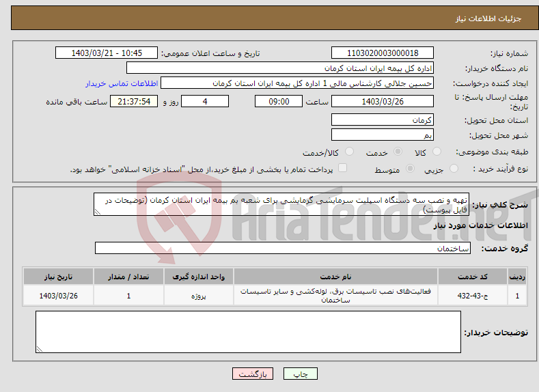The height and width of the screenshot is (392, 539).
Task: Click the جزئیات اطلاعات نیاز page header
Action: [488, 18]
